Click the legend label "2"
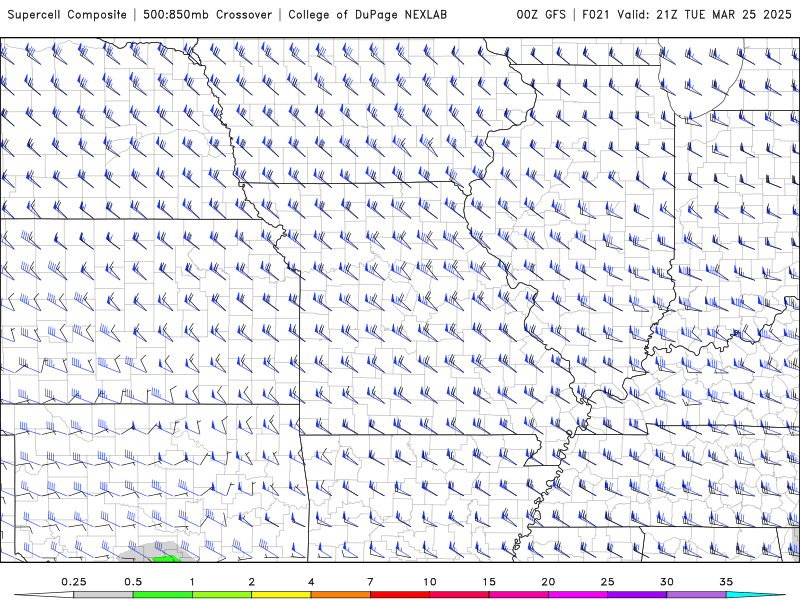 point(252,582)
